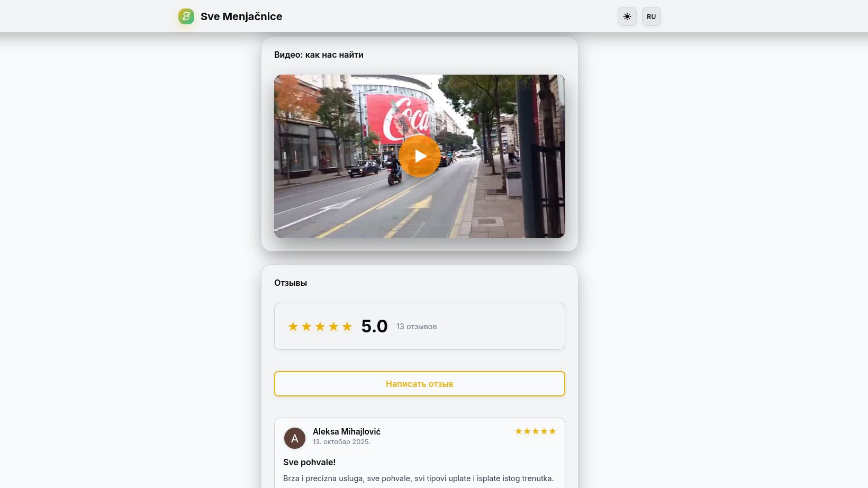Click the Sve Menjačnice site title
This screenshot has width=868, height=488.
tap(241, 16)
